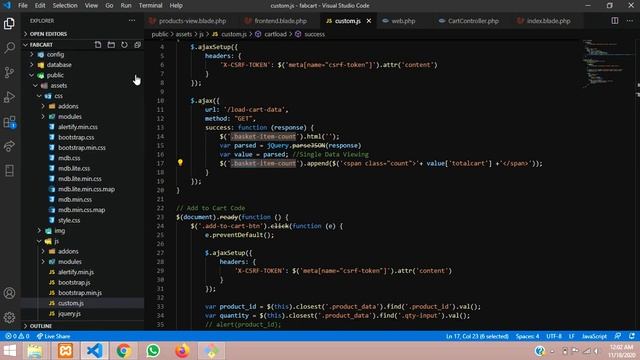Open alertify.min.css file
Screen dimensions: 640x360
pos(78,127)
